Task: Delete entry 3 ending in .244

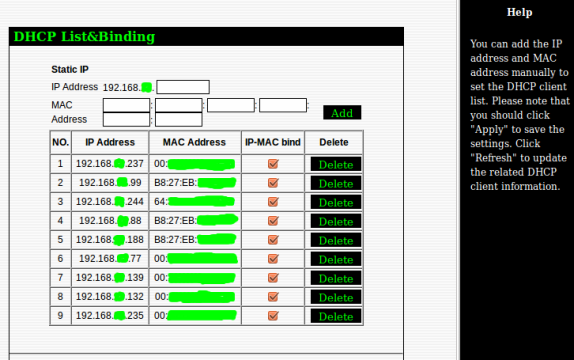Action: (336, 202)
